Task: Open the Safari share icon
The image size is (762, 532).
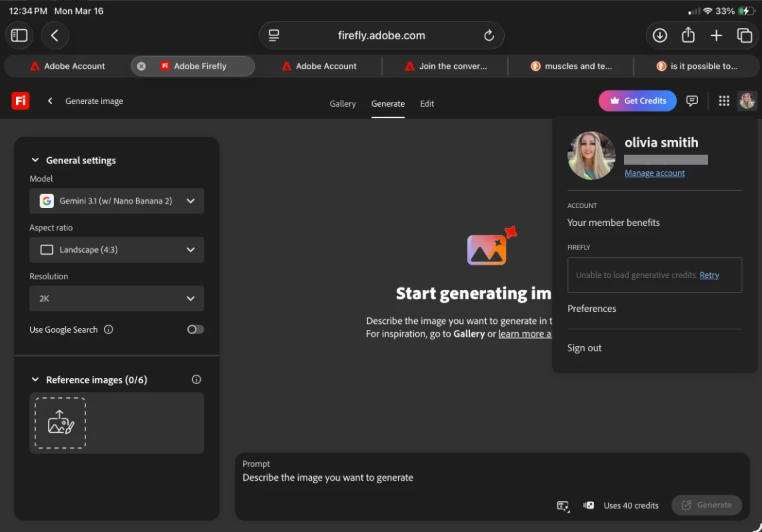Action: pyautogui.click(x=687, y=35)
